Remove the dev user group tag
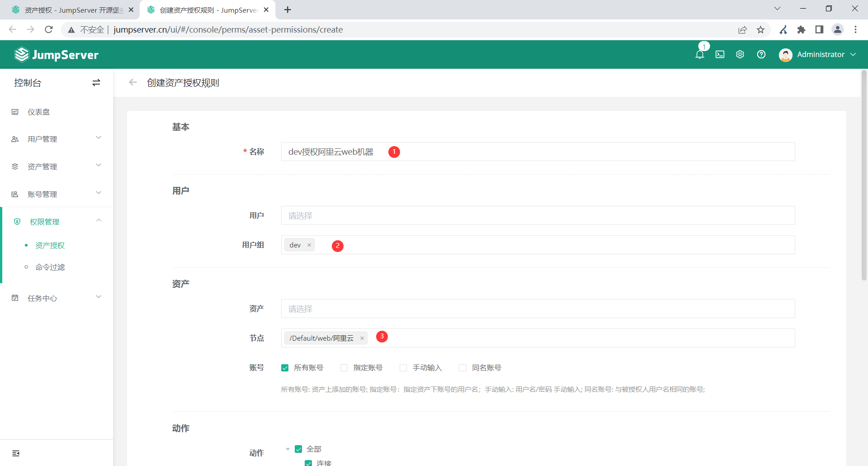 (309, 245)
